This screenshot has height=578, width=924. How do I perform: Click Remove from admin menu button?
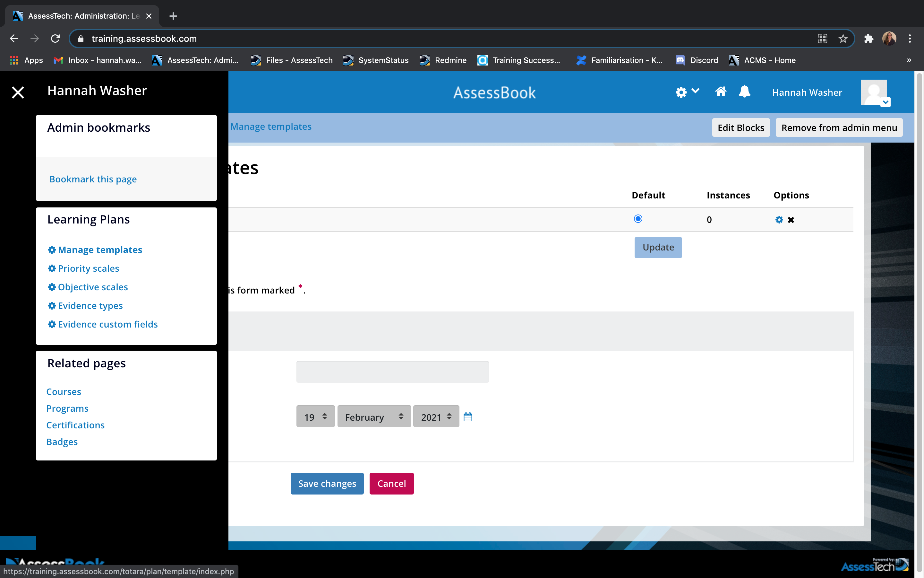(839, 128)
